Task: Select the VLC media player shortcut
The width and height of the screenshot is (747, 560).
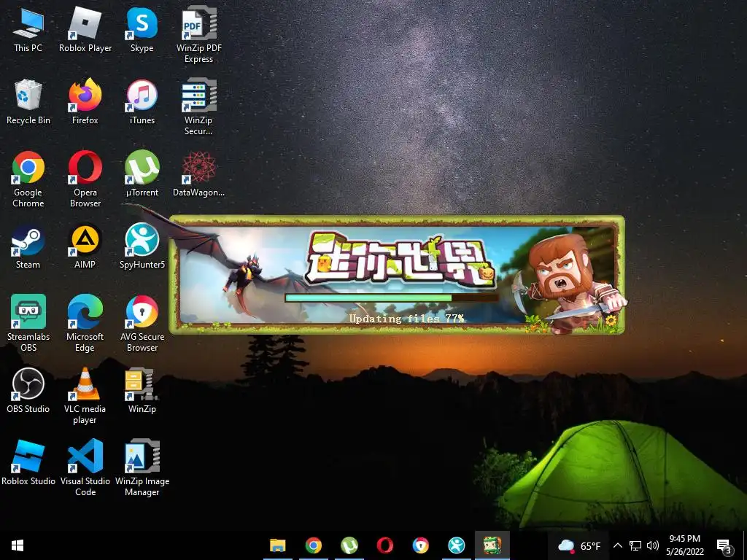Action: point(85,396)
